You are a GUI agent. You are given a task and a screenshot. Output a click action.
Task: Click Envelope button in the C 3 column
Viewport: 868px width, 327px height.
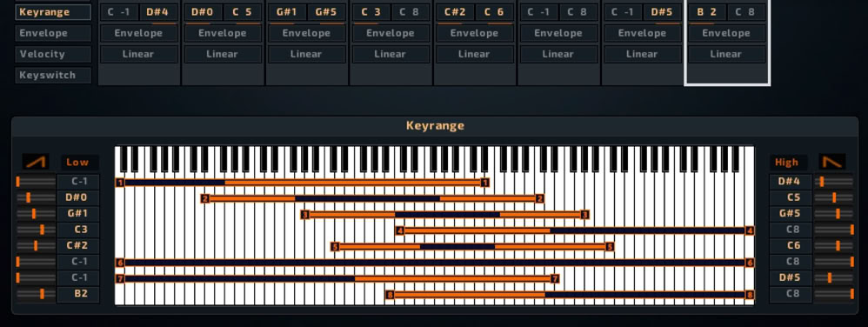pos(391,33)
